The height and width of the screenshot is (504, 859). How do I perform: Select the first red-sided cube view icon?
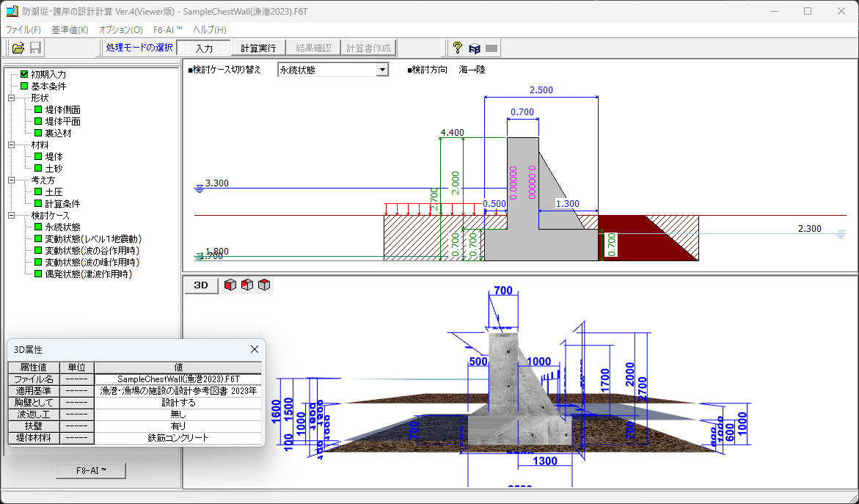click(230, 285)
